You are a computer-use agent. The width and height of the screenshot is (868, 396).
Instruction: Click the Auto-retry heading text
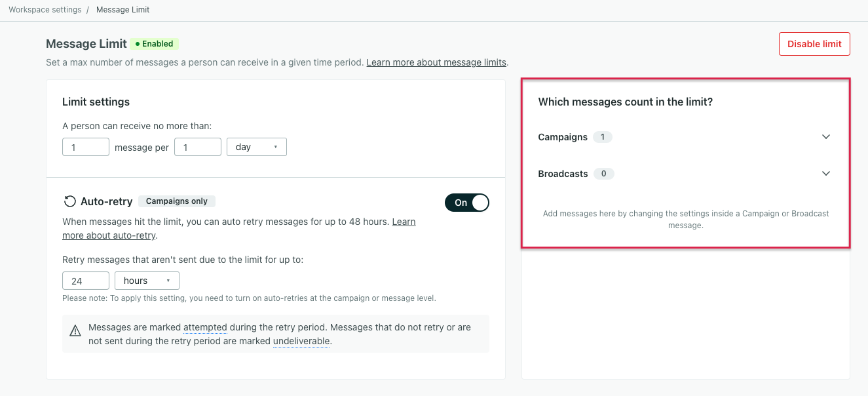pos(106,201)
